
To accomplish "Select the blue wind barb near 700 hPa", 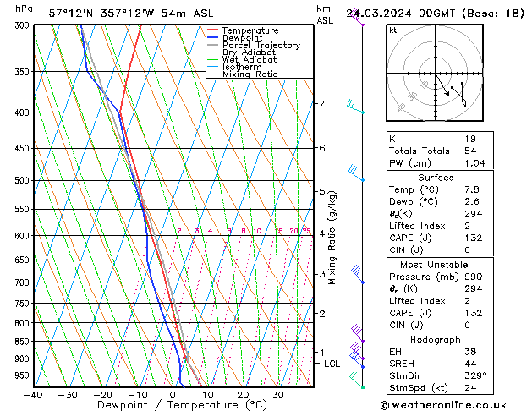I will [x=358, y=274].
